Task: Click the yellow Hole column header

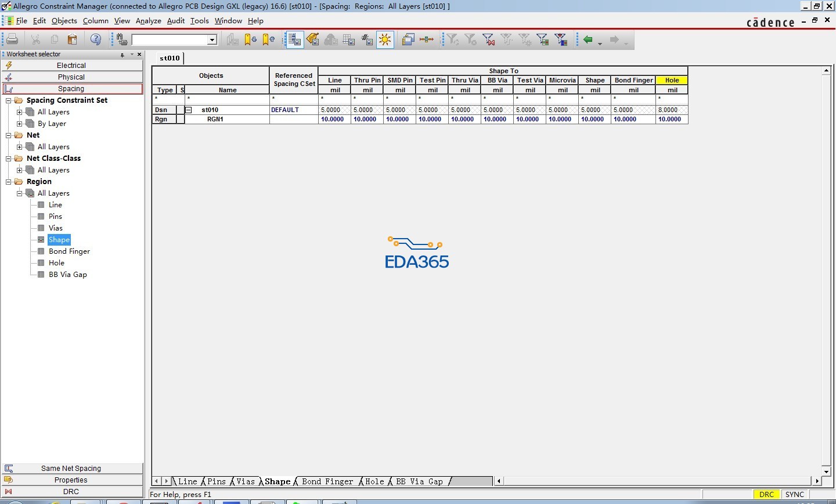Action: [x=672, y=80]
